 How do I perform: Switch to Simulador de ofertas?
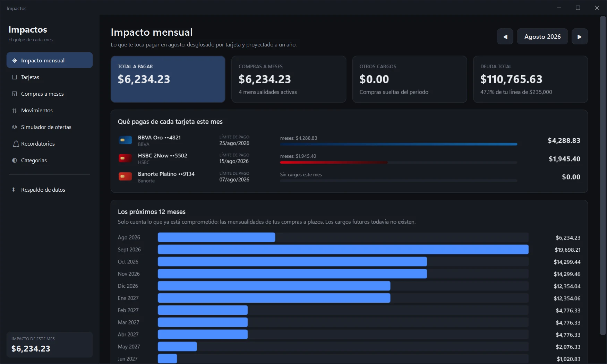pos(50,127)
